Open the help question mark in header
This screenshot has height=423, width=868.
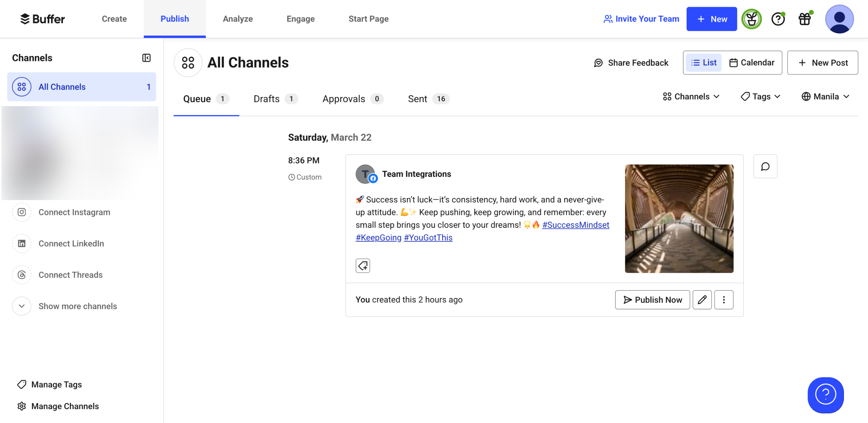778,19
